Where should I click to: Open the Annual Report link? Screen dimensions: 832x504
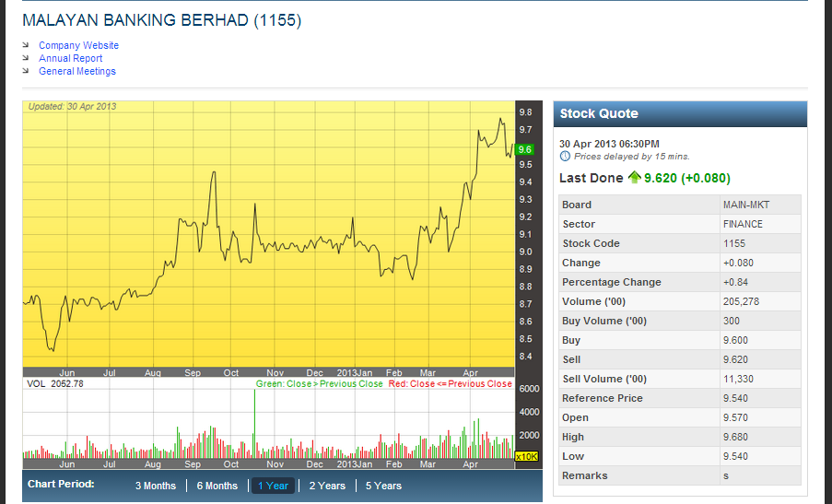point(70,58)
